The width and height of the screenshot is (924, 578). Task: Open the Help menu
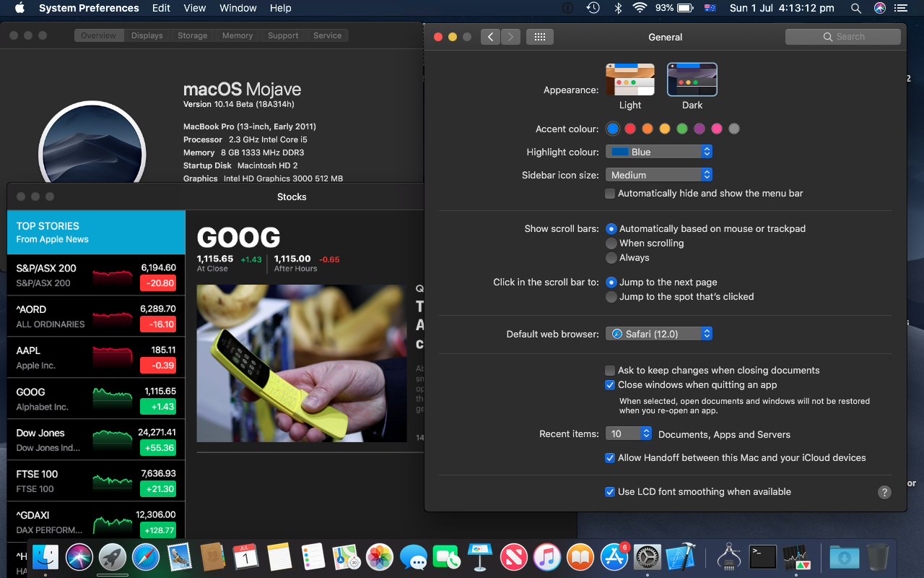click(281, 8)
